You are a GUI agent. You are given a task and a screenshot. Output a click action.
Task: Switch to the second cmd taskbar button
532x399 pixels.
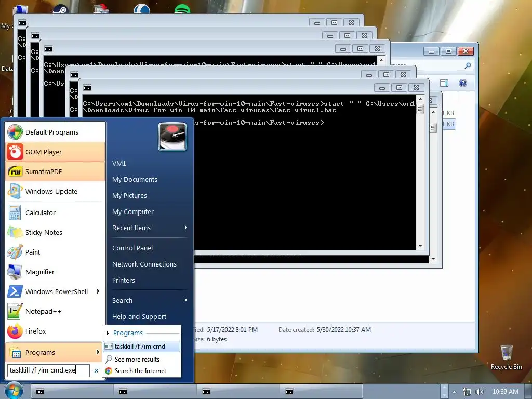pyautogui.click(x=155, y=392)
